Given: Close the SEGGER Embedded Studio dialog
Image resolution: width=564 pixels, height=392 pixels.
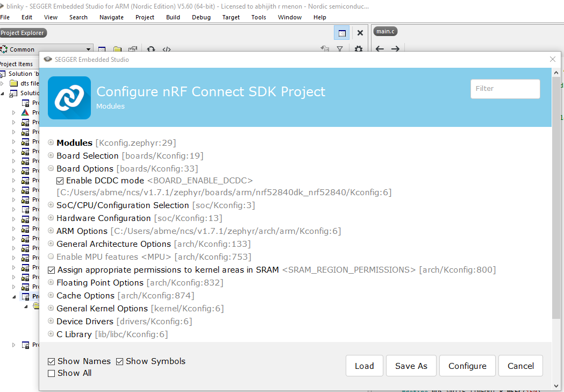Looking at the screenshot, I should click(553, 59).
